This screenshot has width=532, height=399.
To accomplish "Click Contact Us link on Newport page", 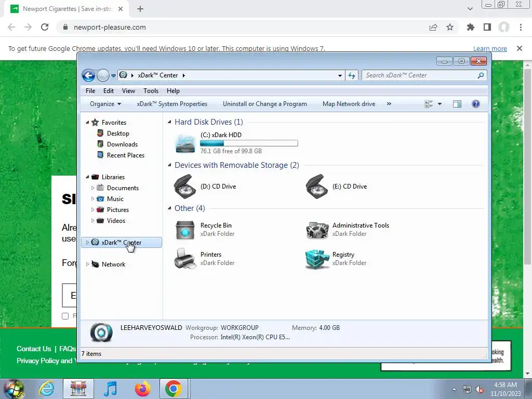I will [34, 349].
